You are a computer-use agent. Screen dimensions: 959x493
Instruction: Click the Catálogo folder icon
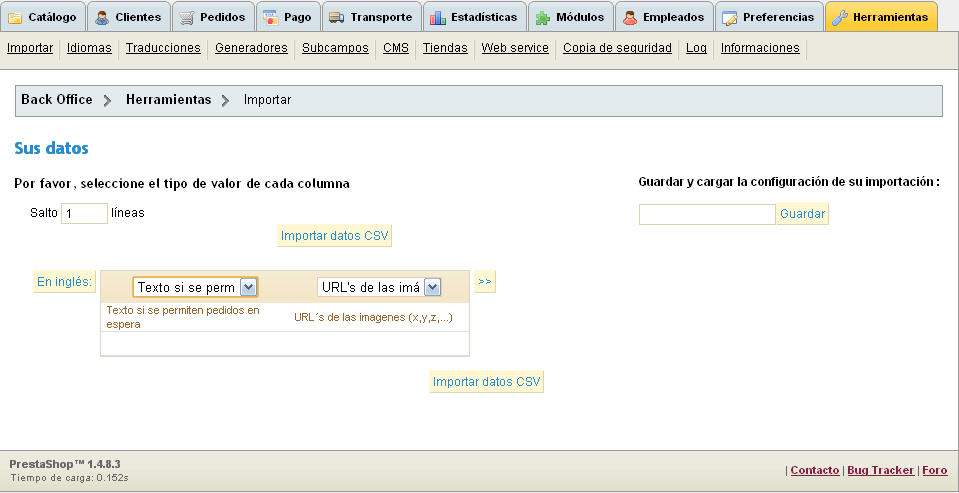(15, 18)
